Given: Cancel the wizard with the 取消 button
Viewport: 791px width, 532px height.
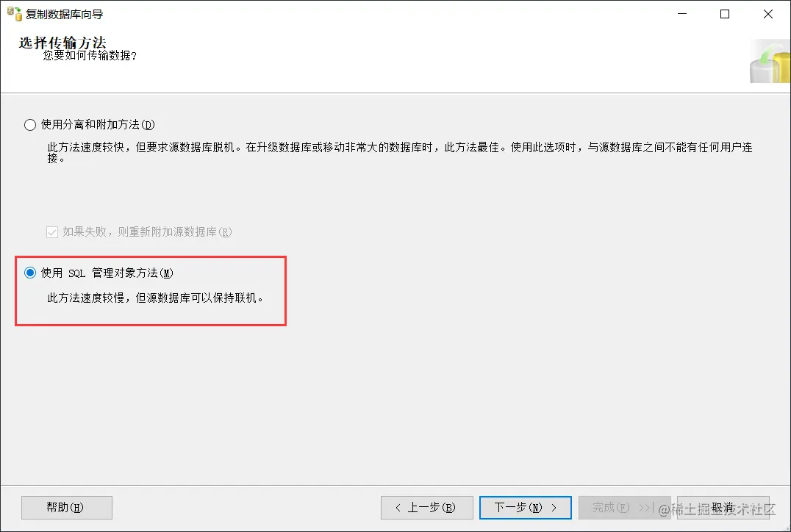Looking at the screenshot, I should click(723, 507).
